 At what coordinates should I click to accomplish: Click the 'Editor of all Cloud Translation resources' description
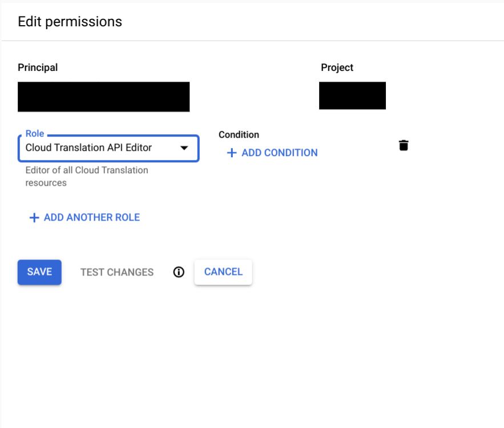[x=87, y=177]
